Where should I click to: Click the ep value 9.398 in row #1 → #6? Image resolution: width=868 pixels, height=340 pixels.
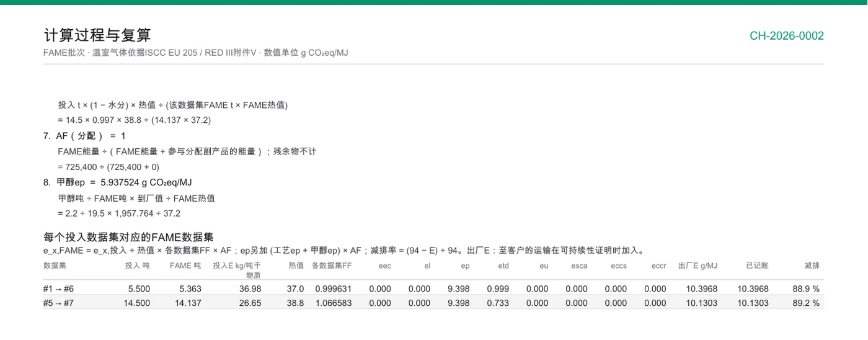(x=458, y=289)
